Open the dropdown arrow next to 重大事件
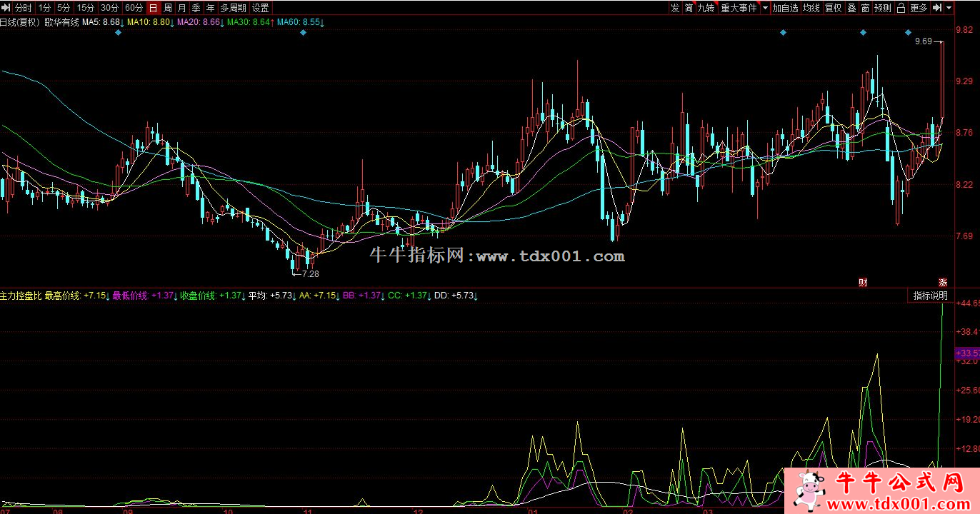This screenshot has height=514, width=980. click(765, 8)
